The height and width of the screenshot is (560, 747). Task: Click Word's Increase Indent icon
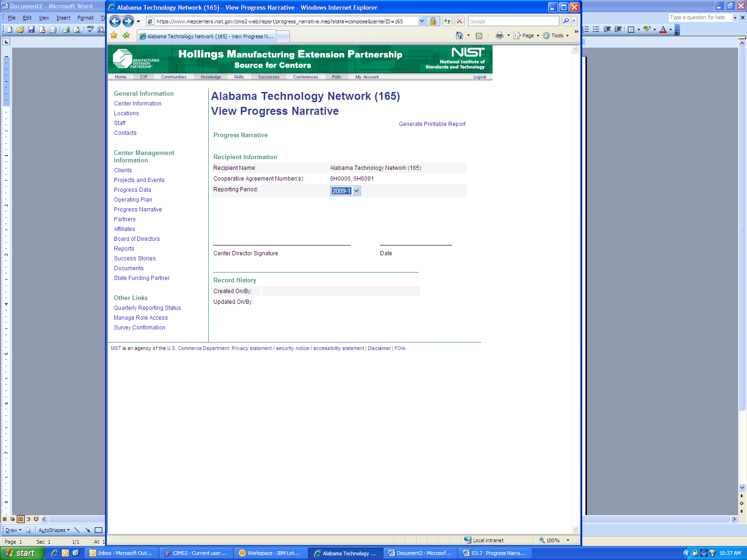(618, 29)
